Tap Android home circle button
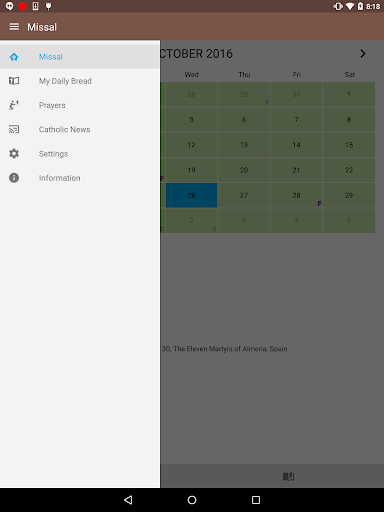 (192, 500)
